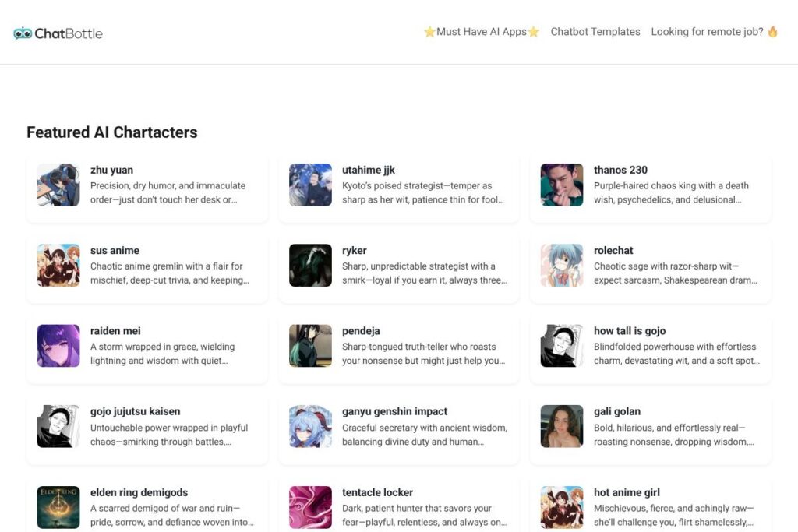Open the gali golan avatar photo
This screenshot has height=532, width=798.
point(562,427)
